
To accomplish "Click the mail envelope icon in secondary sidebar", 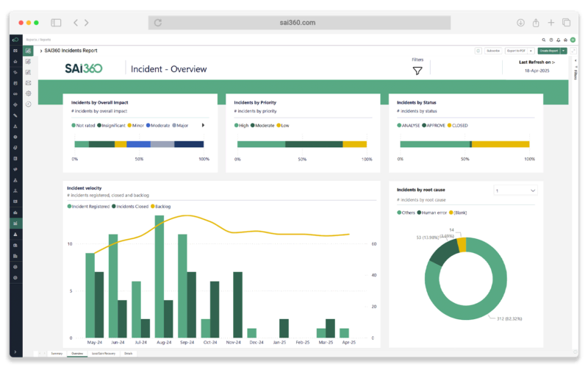I will point(28,83).
